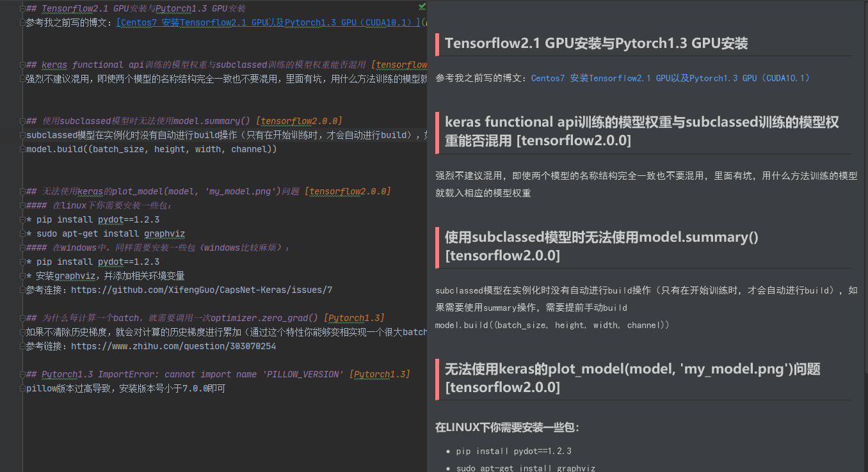Click the preview paragraph starting '强烈不建议混用'

[647, 184]
